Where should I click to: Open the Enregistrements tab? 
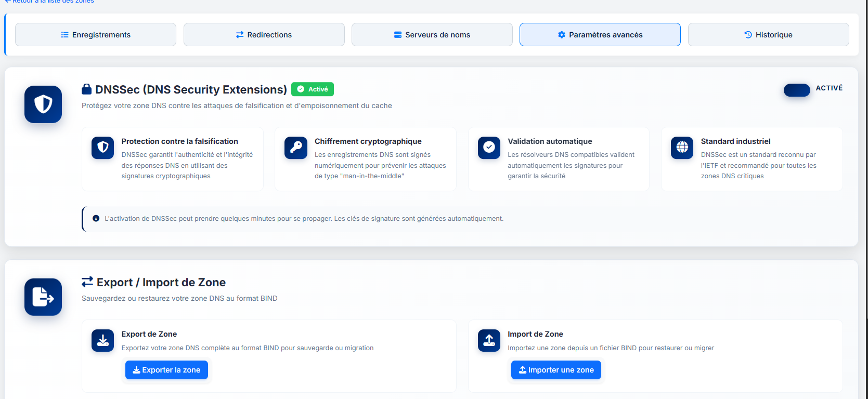96,35
